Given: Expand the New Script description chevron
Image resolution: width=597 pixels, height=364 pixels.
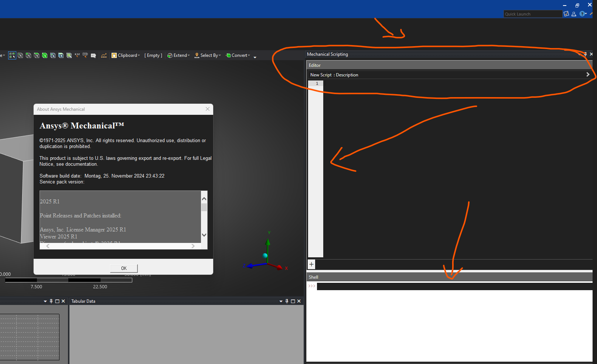Looking at the screenshot, I should [x=588, y=75].
